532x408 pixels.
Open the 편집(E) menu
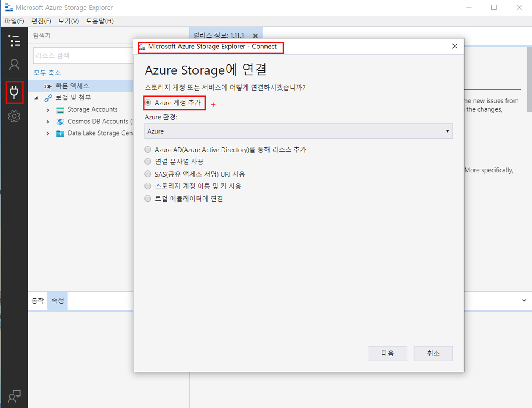pyautogui.click(x=41, y=21)
